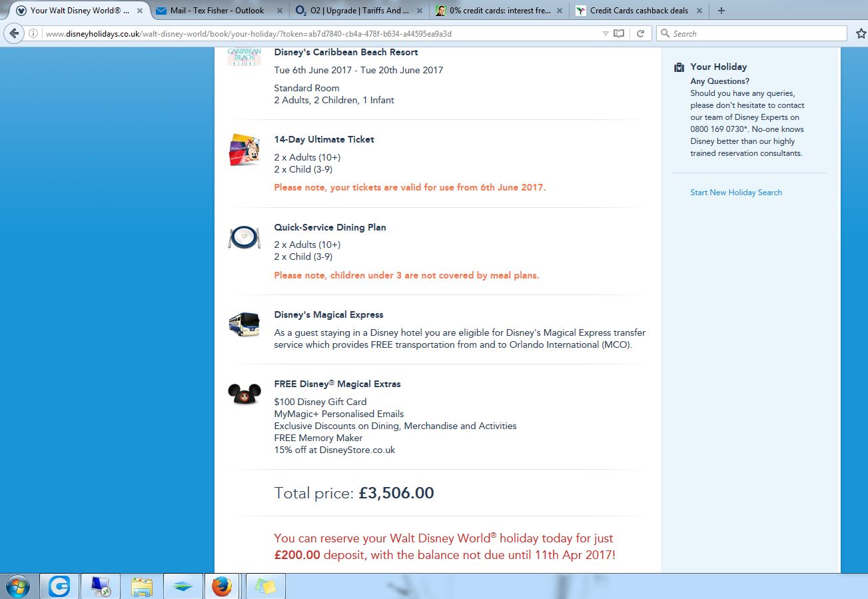This screenshot has width=868, height=599.
Task: Click the Magical Express bus icon
Action: [244, 324]
